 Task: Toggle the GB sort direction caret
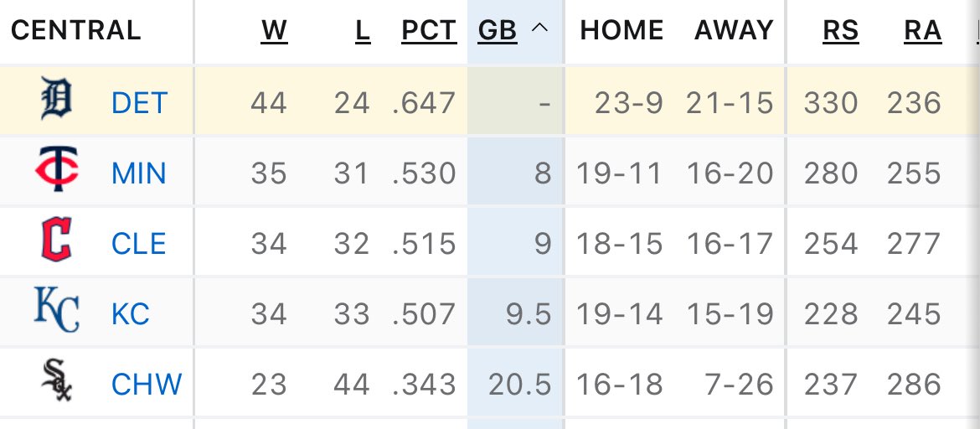tap(540, 28)
